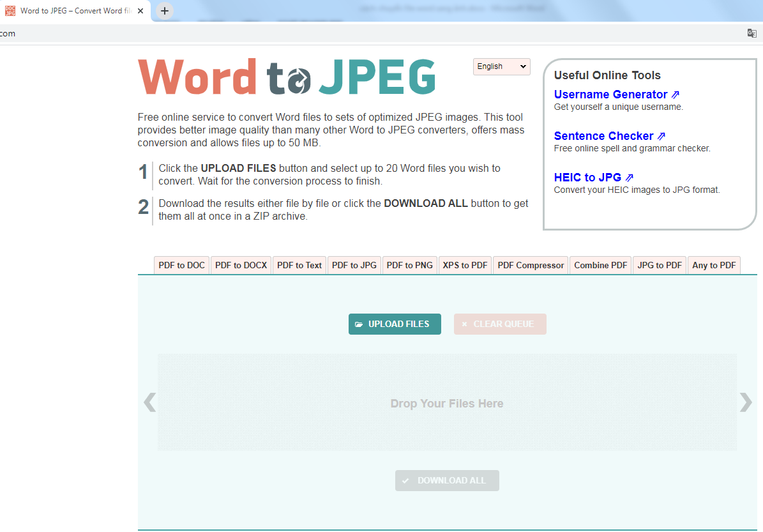Open the English language dropdown
The image size is (763, 532).
501,66
